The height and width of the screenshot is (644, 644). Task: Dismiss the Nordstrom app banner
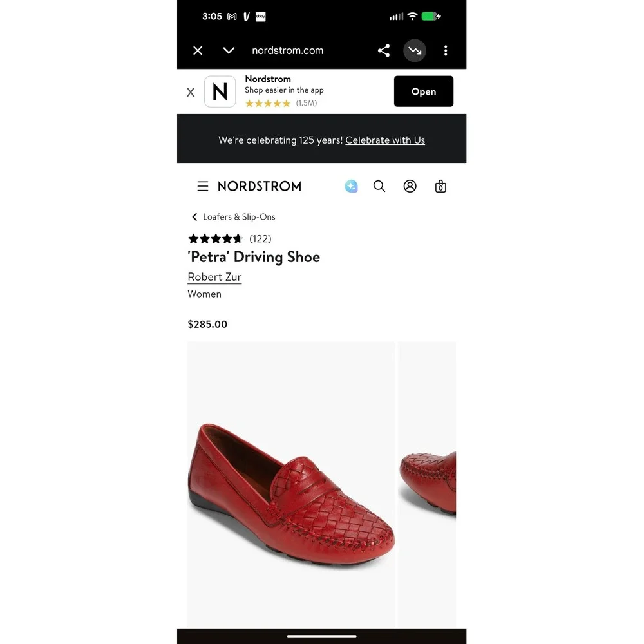191,92
